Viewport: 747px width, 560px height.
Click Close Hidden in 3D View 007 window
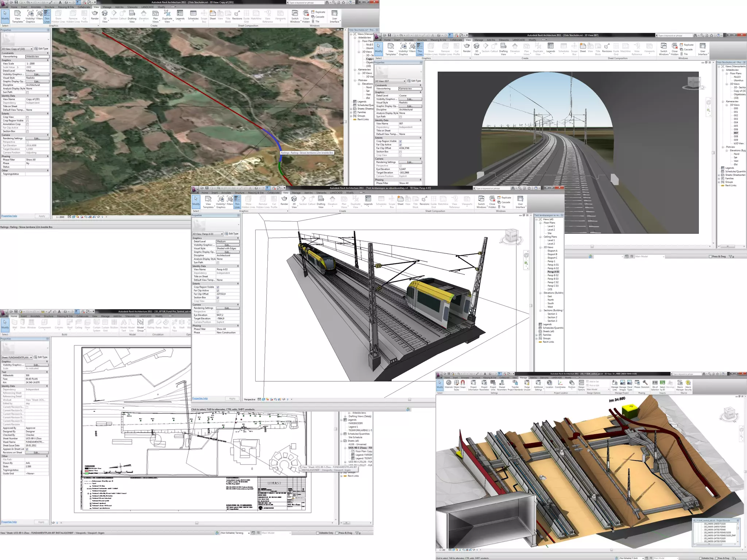click(674, 49)
